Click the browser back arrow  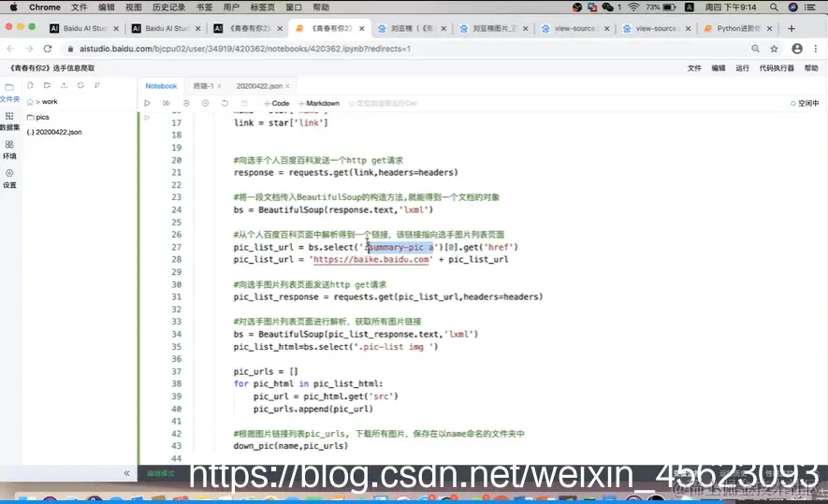click(x=11, y=49)
